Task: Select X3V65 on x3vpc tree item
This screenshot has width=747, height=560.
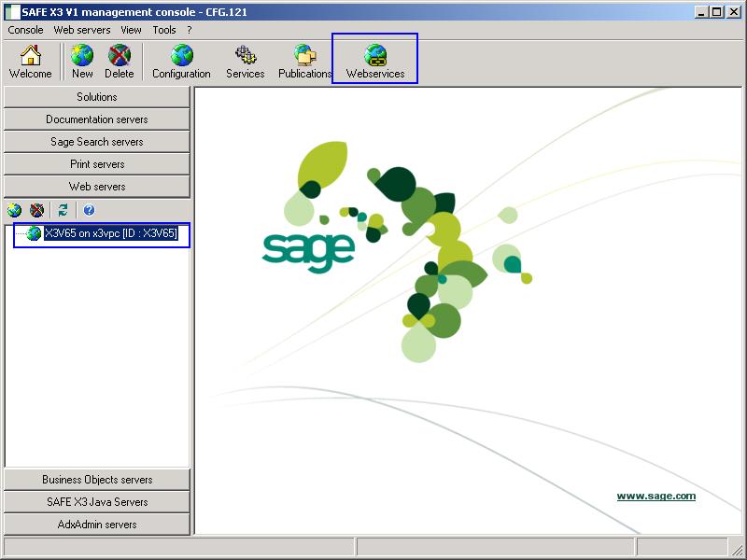Action: coord(111,233)
